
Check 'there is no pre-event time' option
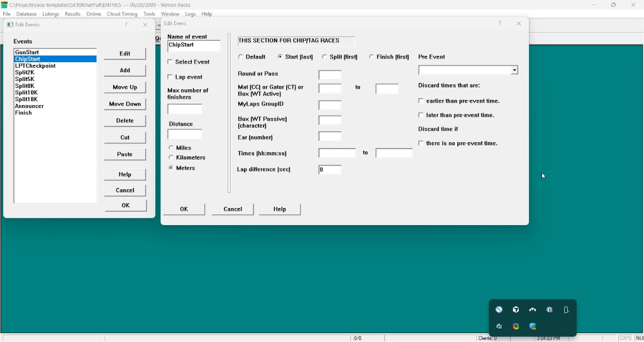[421, 143]
